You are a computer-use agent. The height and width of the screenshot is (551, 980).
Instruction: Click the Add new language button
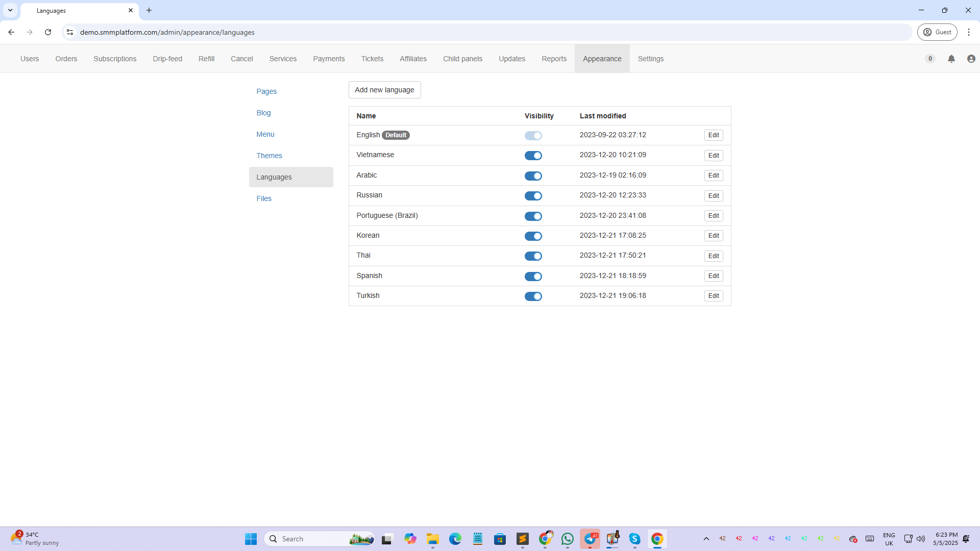pos(384,90)
